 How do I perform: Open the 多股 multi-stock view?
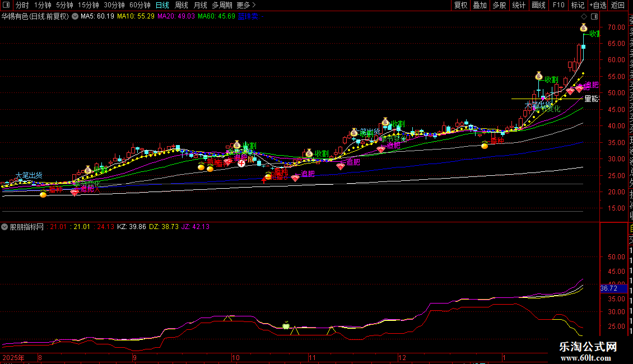pyautogui.click(x=499, y=5)
